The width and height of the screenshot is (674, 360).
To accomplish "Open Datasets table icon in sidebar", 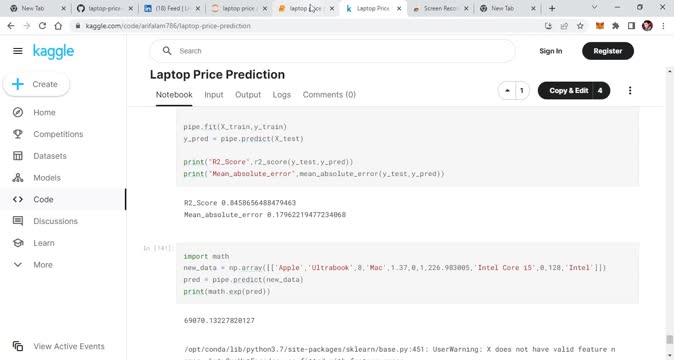I will pyautogui.click(x=18, y=156).
